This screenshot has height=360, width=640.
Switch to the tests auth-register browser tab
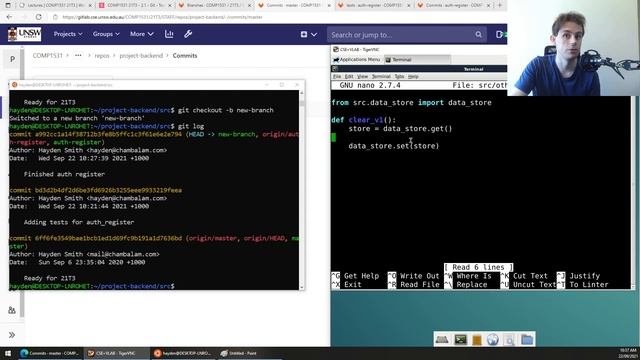tap(374, 5)
